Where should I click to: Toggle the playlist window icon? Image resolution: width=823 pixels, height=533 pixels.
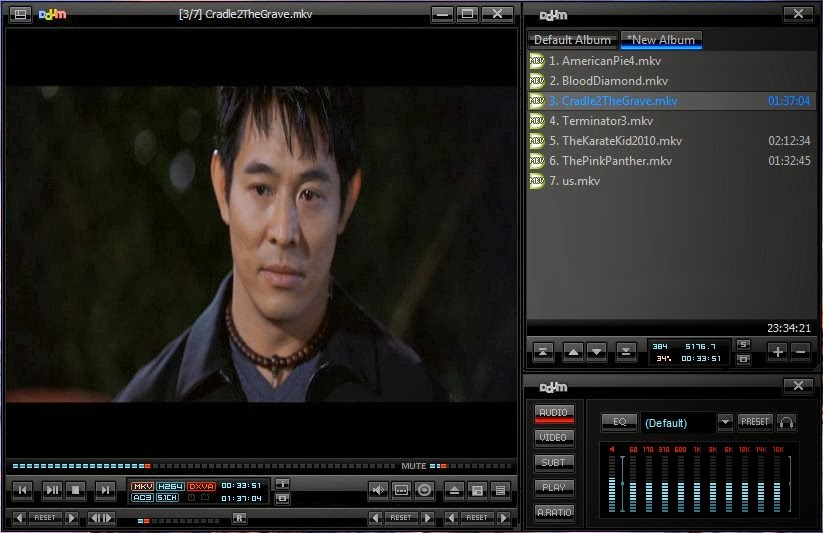point(501,490)
